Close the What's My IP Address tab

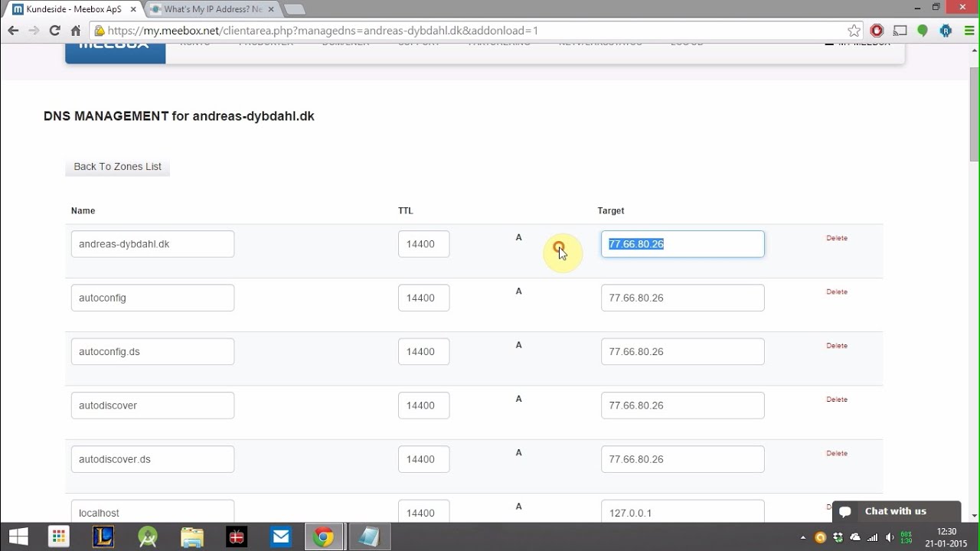[272, 9]
